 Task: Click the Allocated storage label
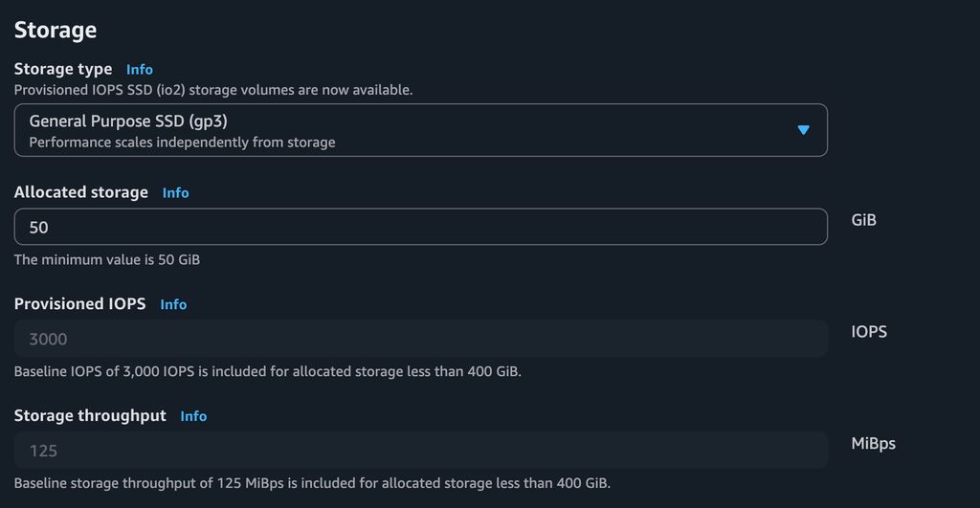click(x=81, y=192)
